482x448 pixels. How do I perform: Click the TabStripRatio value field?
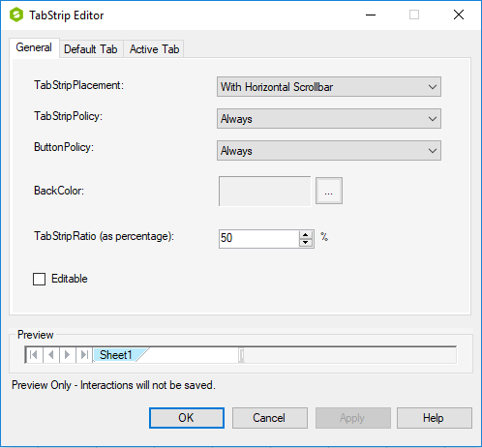[259, 239]
